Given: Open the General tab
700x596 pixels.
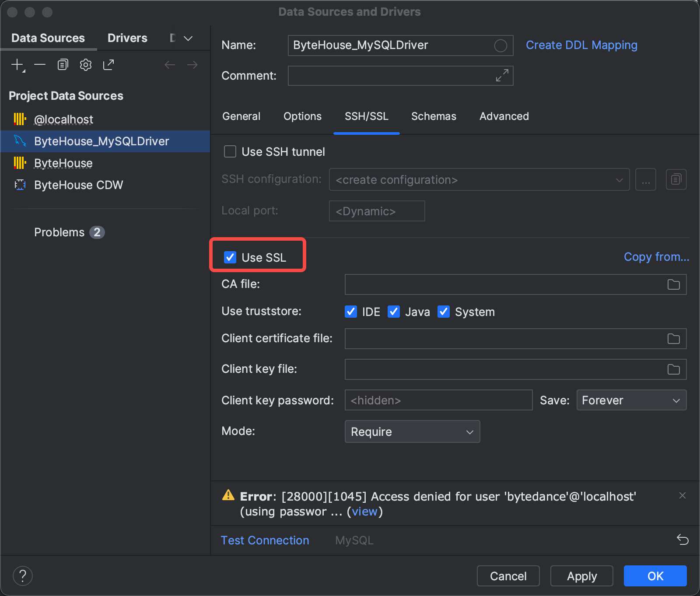Looking at the screenshot, I should 241,116.
